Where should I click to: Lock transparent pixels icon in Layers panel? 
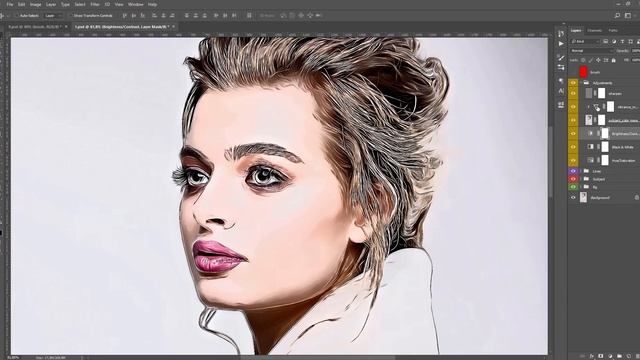pos(583,60)
